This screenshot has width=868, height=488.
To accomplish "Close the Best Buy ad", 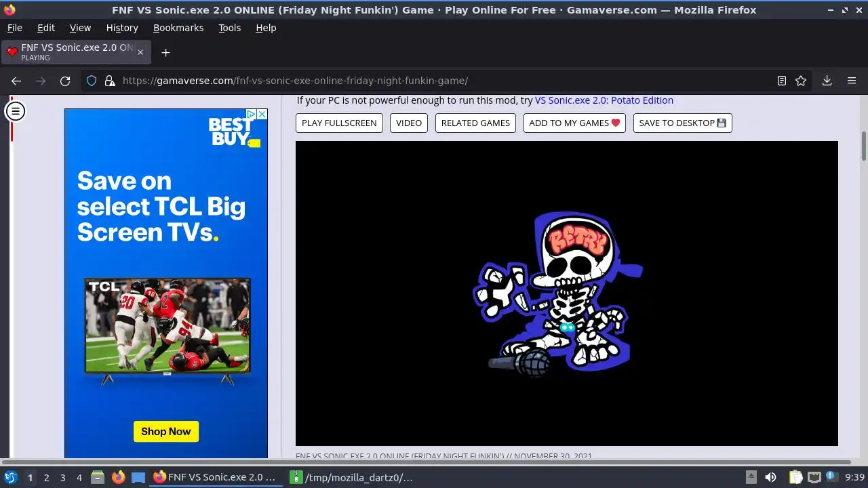I will 262,115.
